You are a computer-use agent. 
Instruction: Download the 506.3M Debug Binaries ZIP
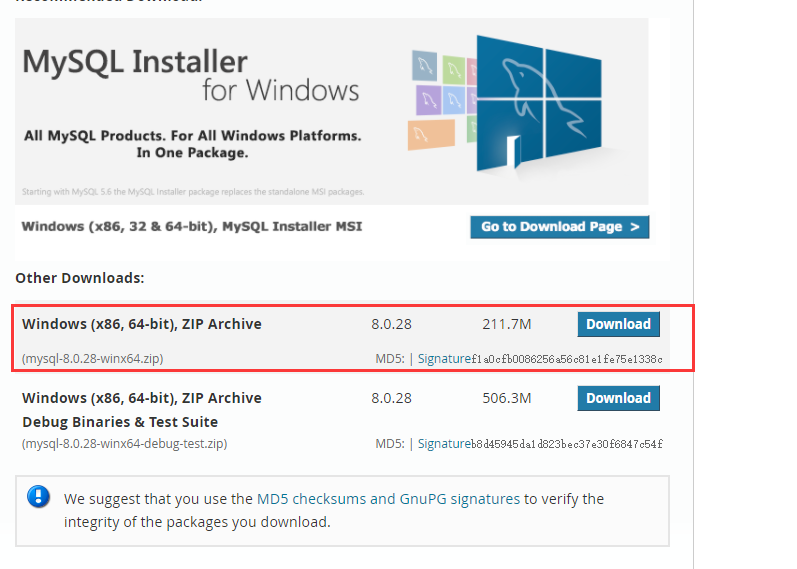[619, 398]
